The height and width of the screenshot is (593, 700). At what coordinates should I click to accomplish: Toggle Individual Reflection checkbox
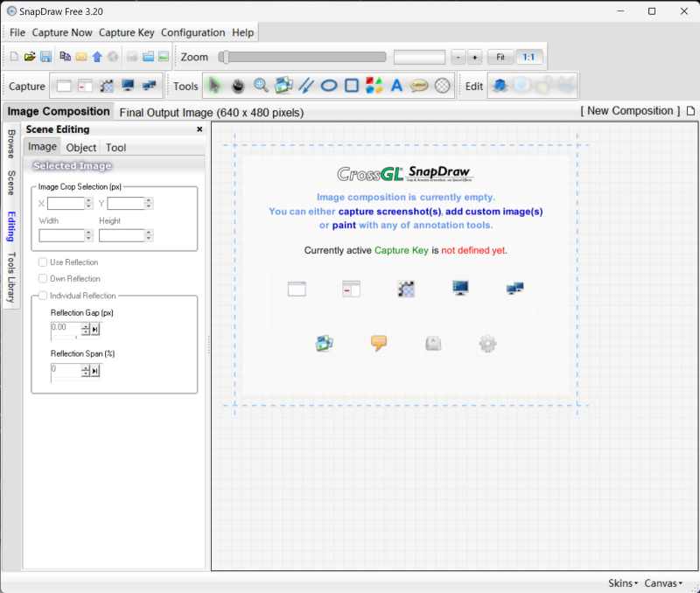42,296
